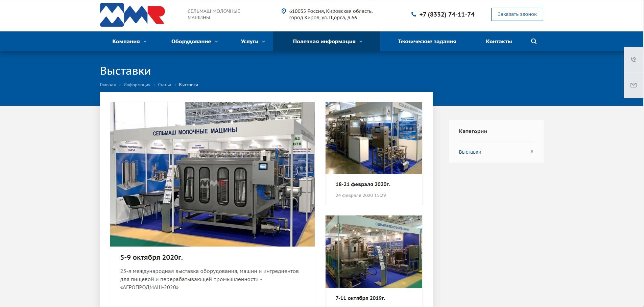Select Выставки category in sidebar

[470, 152]
